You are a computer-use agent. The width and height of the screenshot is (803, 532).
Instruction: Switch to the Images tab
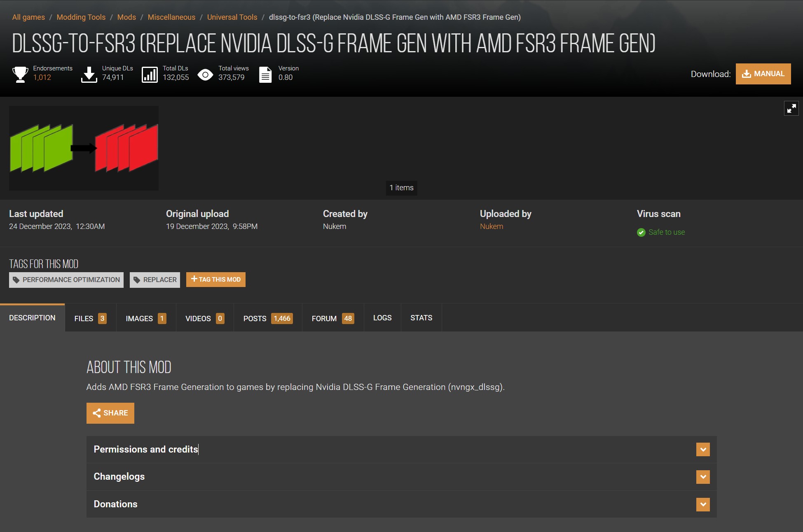point(146,318)
